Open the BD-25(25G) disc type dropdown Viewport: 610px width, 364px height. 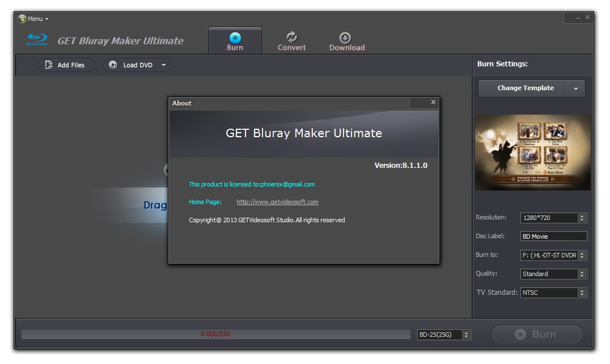(x=444, y=335)
